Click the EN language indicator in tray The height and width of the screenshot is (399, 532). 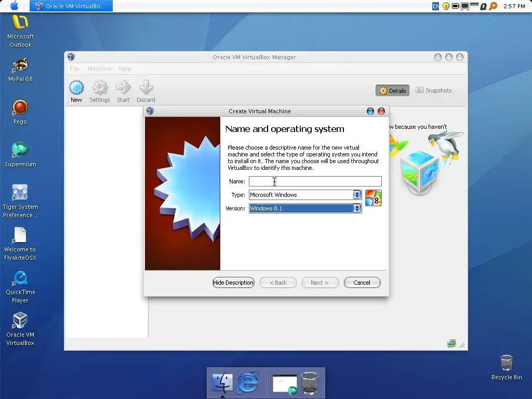436,6
